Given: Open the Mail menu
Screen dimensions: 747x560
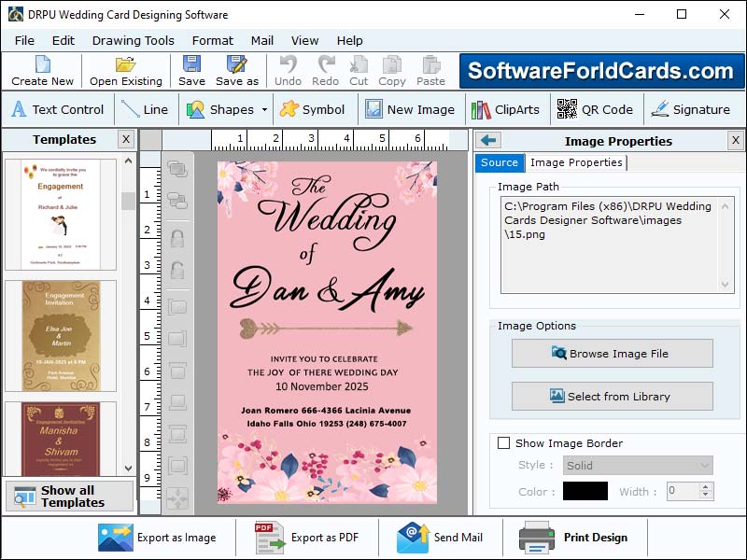Looking at the screenshot, I should click(x=261, y=40).
